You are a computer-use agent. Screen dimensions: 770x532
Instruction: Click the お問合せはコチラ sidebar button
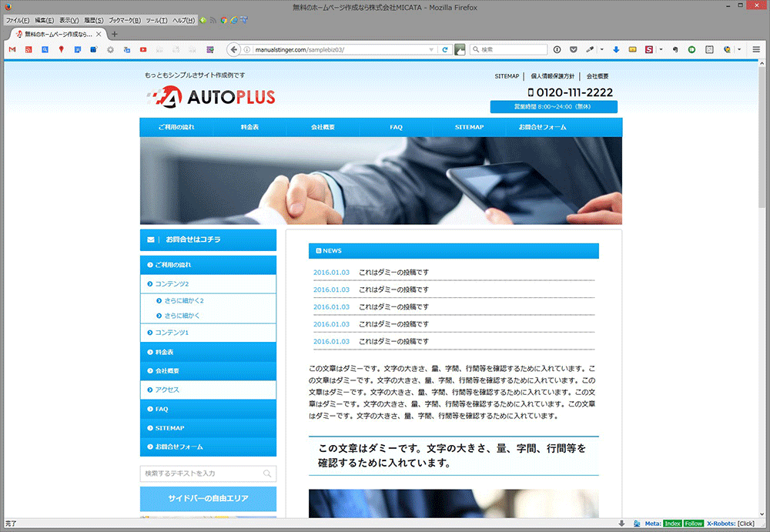tap(208, 239)
